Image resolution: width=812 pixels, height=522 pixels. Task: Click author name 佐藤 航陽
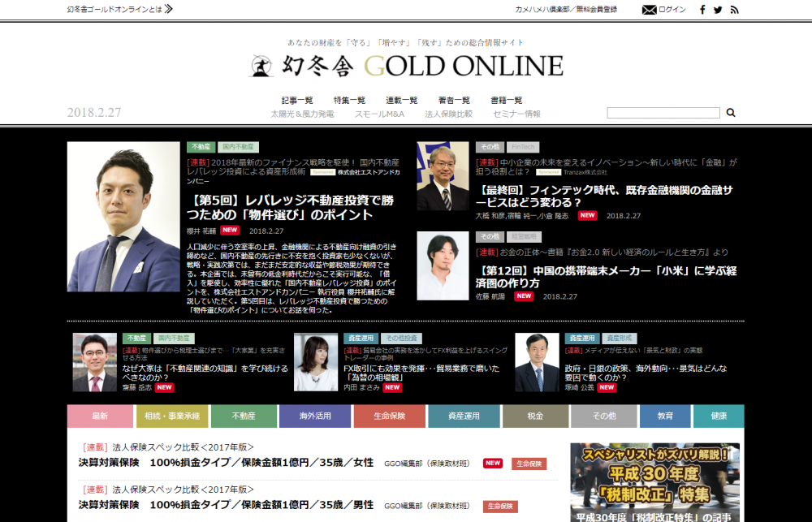coord(490,297)
